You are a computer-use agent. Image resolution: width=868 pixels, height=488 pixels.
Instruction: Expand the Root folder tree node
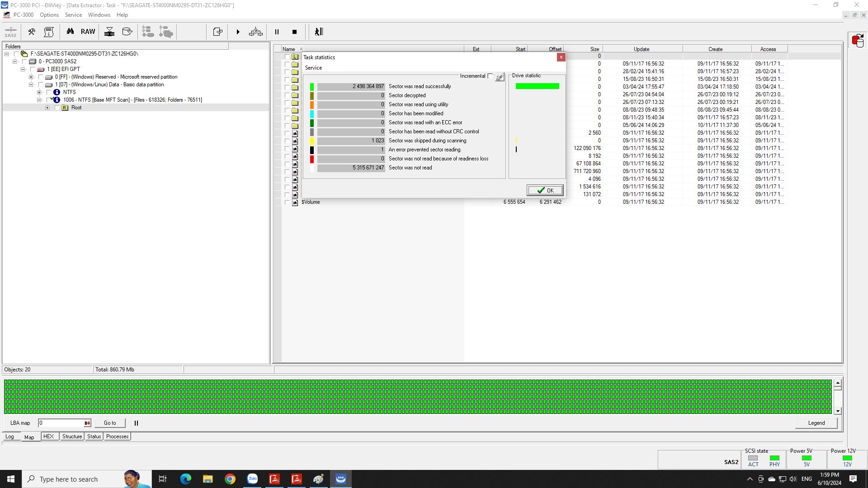pyautogui.click(x=47, y=108)
